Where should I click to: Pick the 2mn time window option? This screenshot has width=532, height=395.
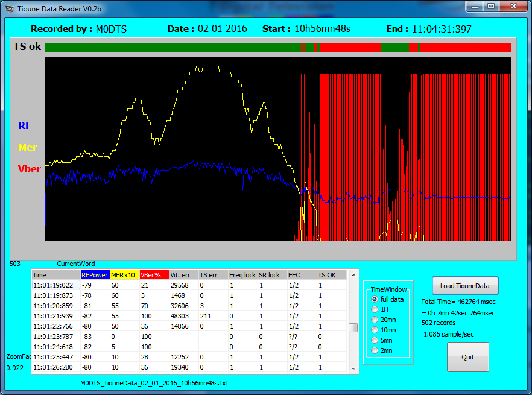[375, 350]
